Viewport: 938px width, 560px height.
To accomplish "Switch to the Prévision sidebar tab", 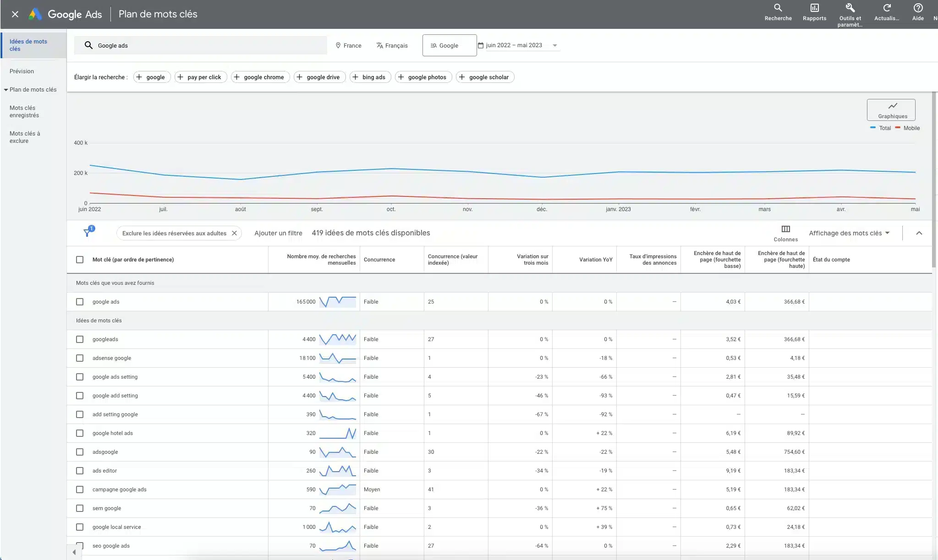I will (x=21, y=71).
